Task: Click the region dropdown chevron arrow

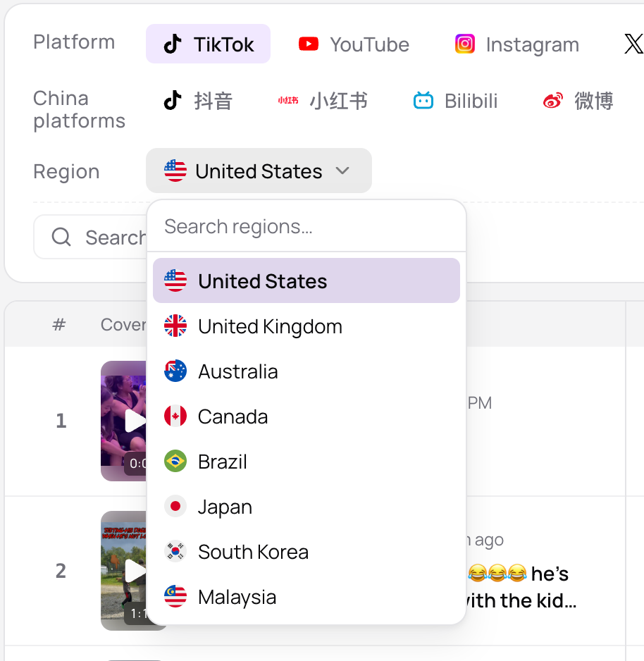Action: tap(342, 171)
